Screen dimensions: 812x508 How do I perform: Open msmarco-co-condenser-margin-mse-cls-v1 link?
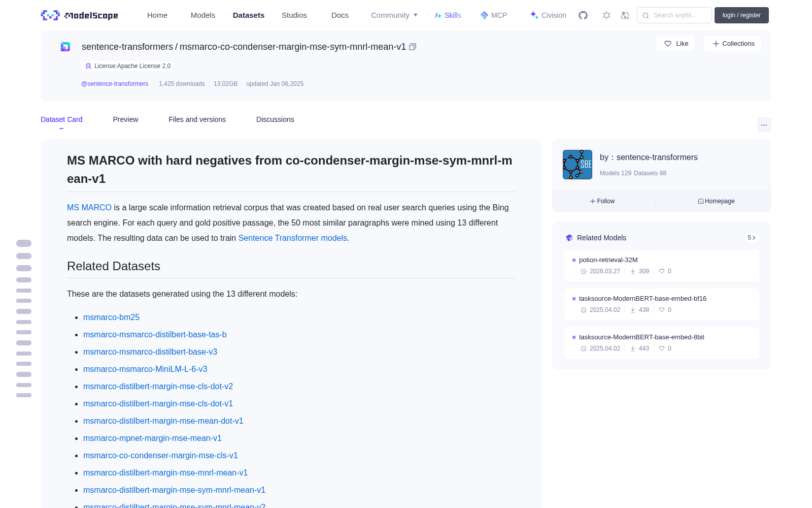click(160, 455)
